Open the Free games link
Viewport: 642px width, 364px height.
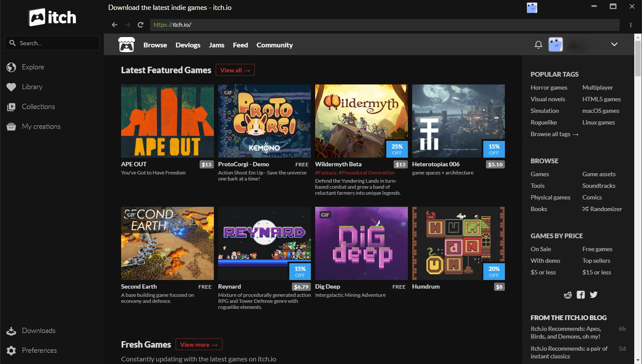(597, 249)
